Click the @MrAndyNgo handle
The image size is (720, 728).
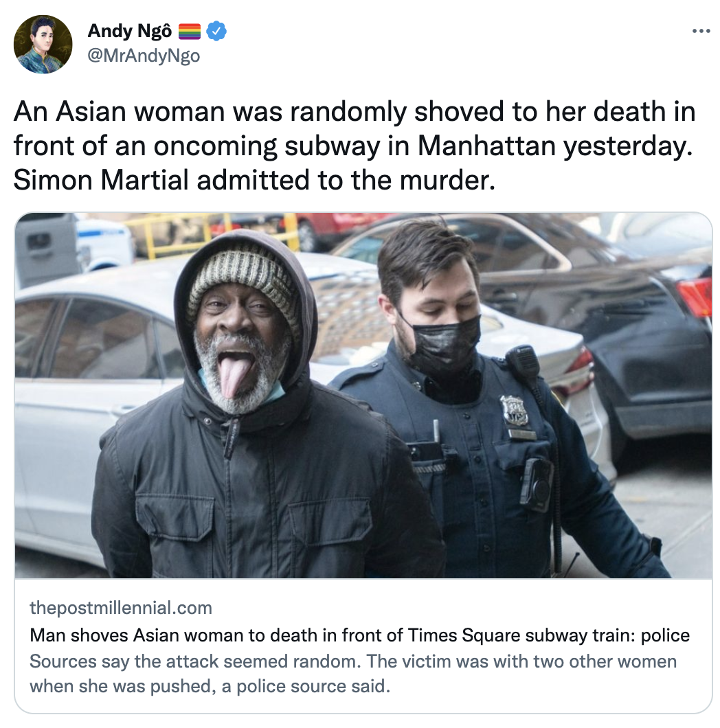[x=144, y=56]
